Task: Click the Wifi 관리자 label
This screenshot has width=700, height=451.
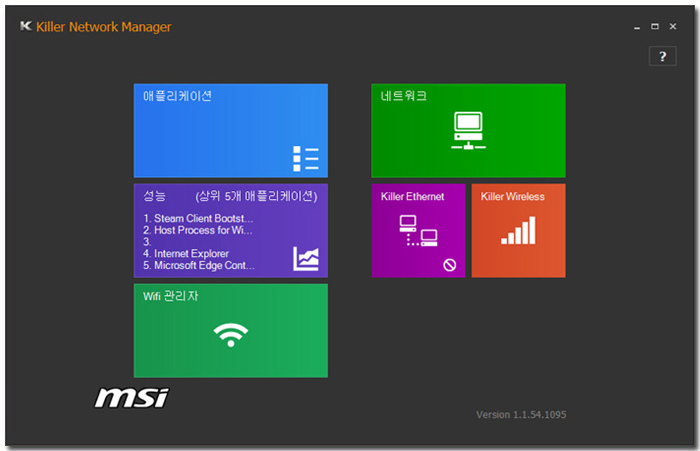Action: click(x=171, y=296)
